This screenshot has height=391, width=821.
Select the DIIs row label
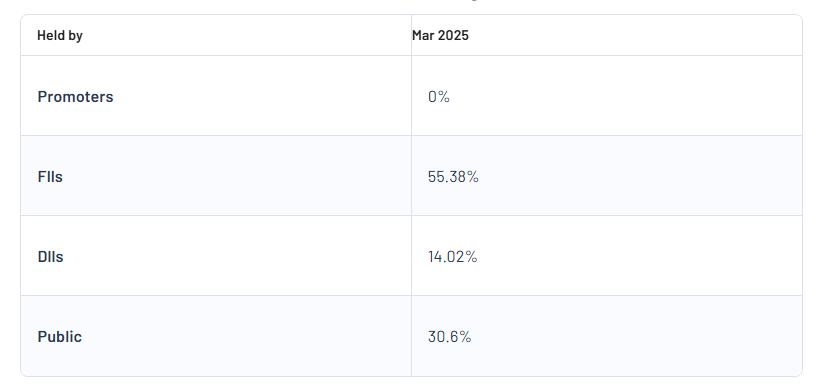[50, 257]
